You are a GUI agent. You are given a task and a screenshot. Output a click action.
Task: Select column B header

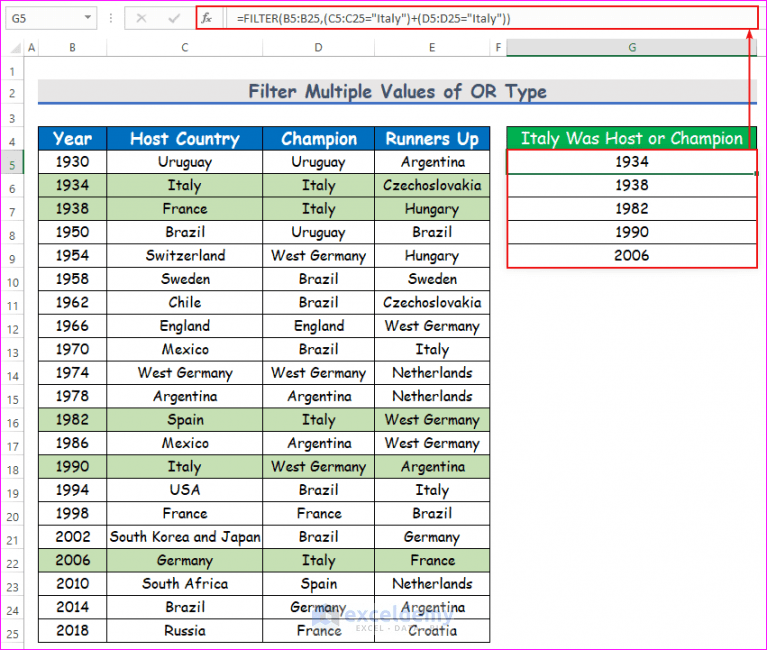click(72, 47)
